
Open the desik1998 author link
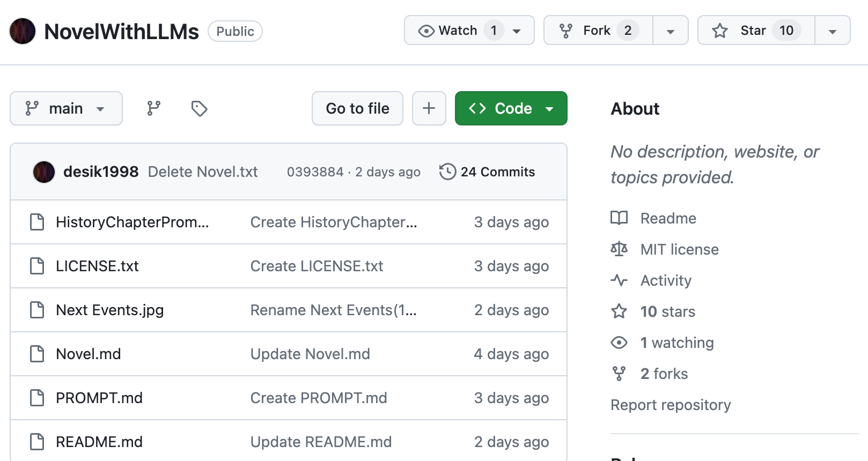tap(101, 172)
